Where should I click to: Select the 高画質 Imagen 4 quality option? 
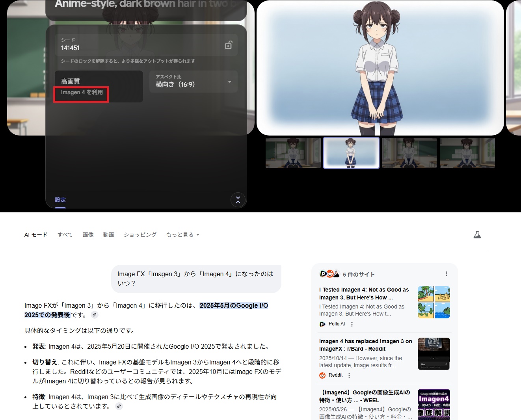point(99,86)
